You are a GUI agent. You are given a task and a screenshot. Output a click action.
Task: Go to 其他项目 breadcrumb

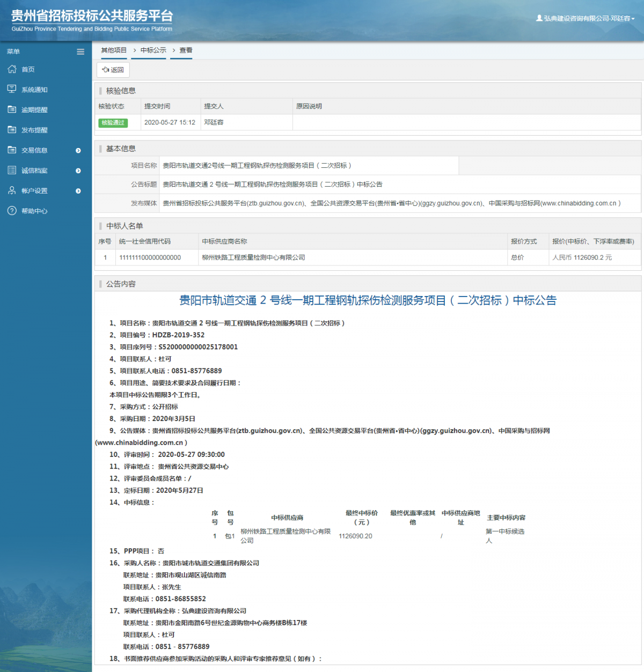tap(114, 50)
